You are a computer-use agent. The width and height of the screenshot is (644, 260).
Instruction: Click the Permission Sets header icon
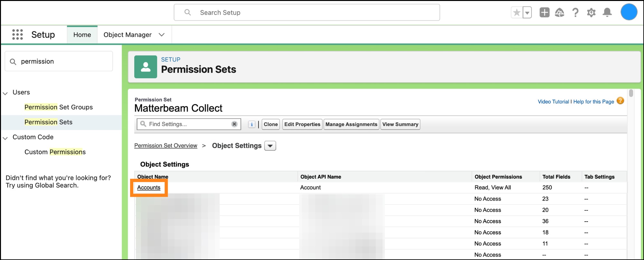click(x=146, y=67)
